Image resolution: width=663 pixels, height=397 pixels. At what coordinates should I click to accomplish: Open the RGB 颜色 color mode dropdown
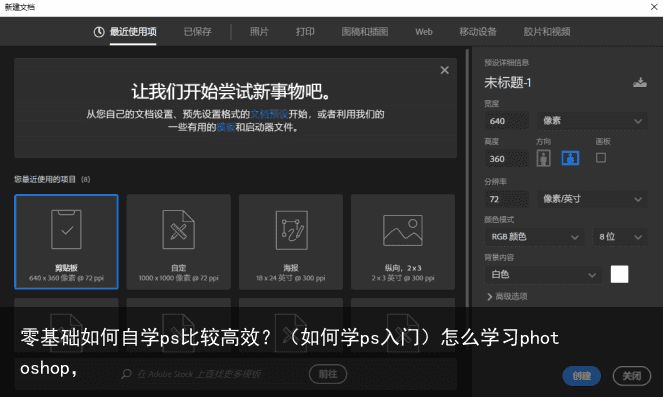coord(535,237)
